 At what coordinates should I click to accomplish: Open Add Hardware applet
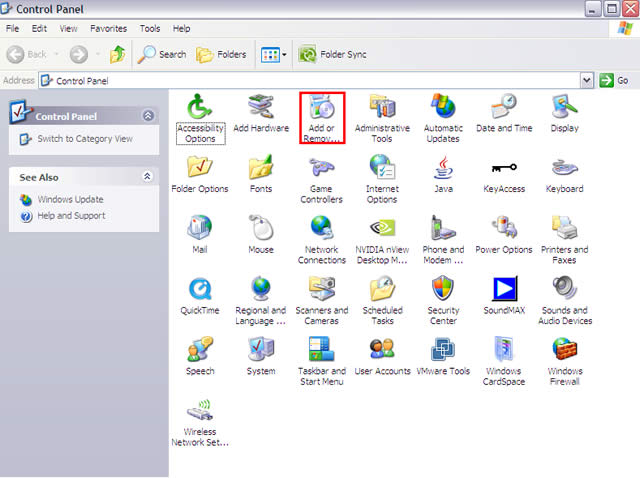tap(261, 114)
